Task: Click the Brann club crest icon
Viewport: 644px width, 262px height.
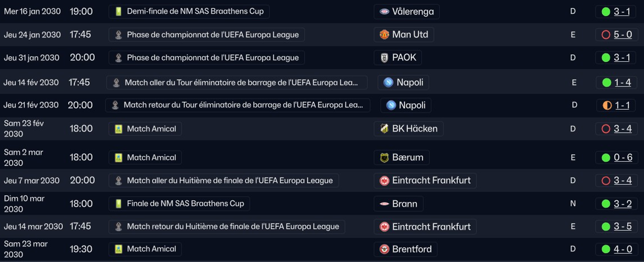Action: tap(384, 204)
